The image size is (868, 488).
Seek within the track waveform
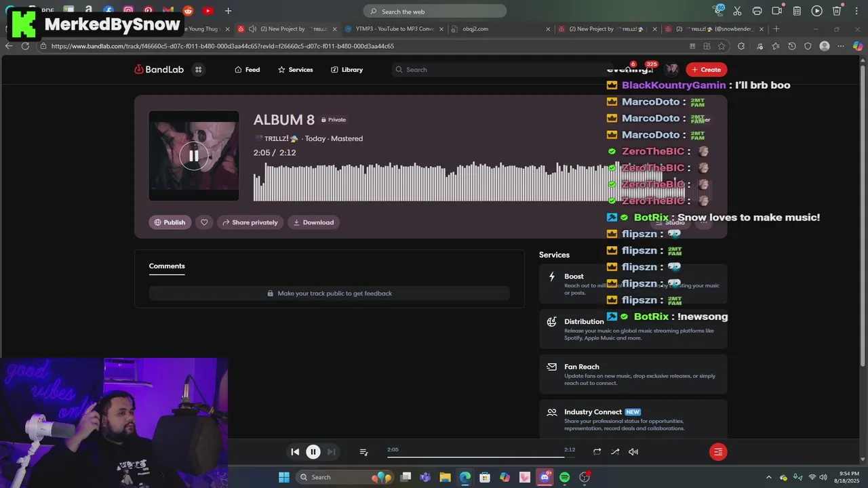[468, 182]
